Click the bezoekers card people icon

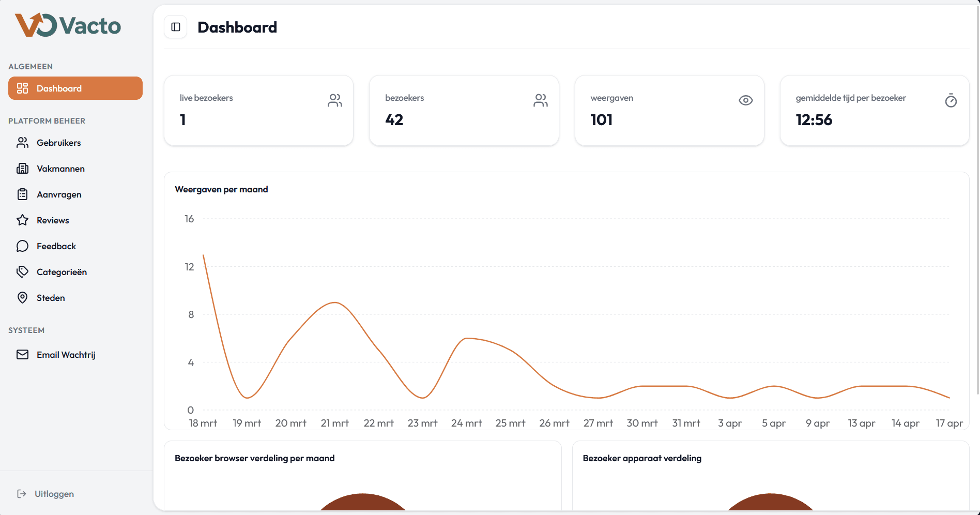click(x=541, y=100)
